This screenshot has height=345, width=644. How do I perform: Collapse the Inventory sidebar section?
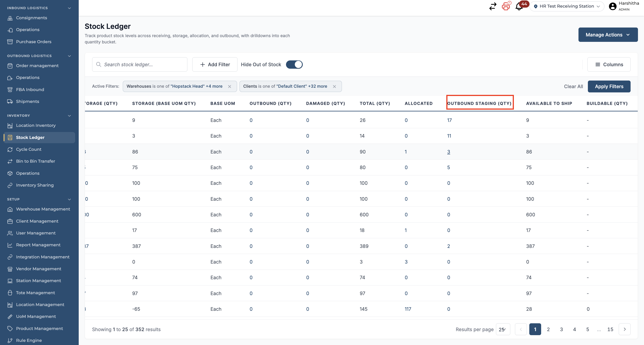click(x=70, y=116)
